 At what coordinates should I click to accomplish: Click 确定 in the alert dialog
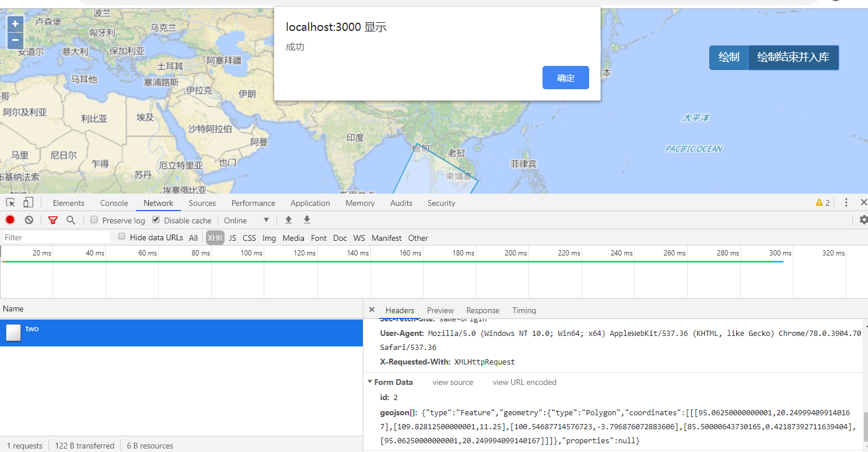(566, 78)
